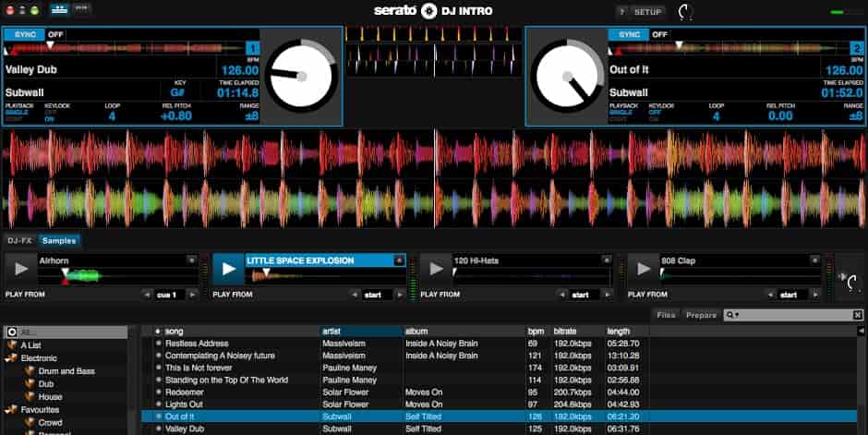Click the deck 1 number badge
The width and height of the screenshot is (868, 435).
pos(252,49)
